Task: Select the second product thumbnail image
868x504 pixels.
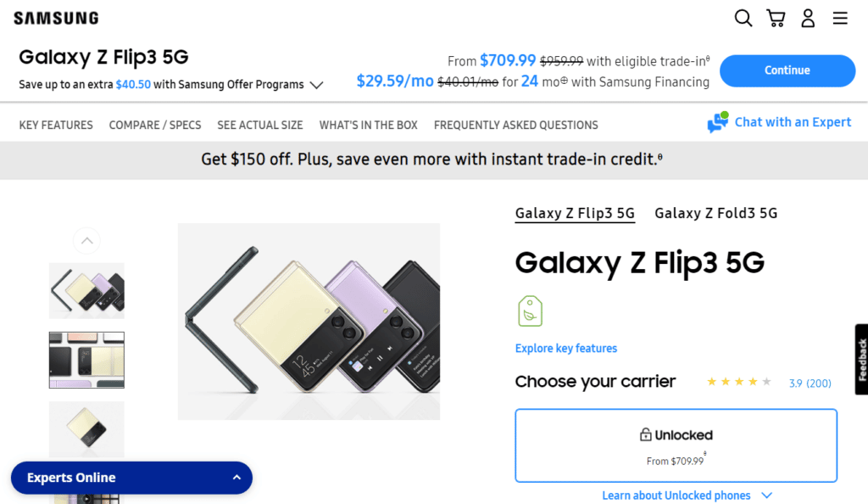Action: (x=86, y=360)
